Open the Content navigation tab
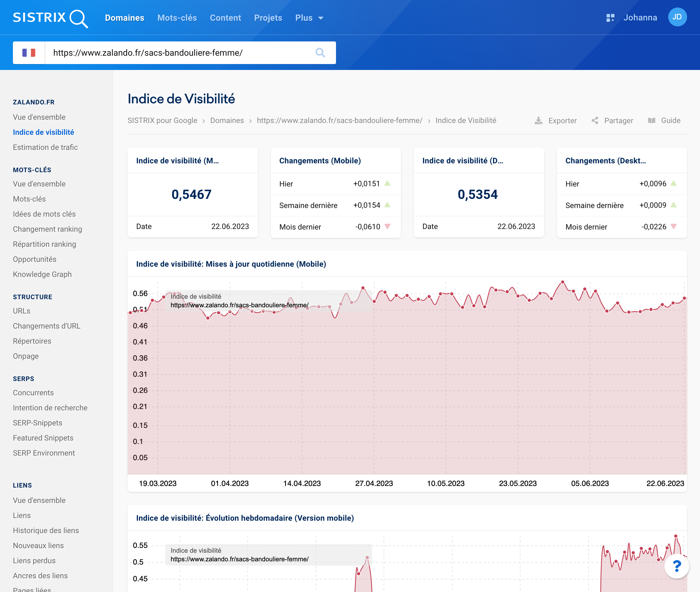The image size is (700, 592). tap(225, 18)
